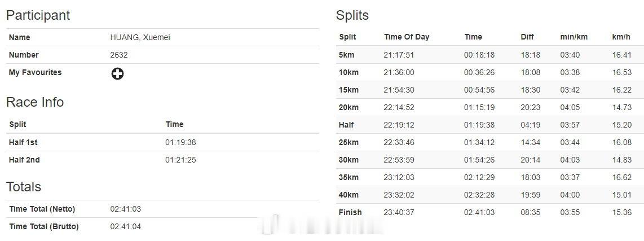Click the min/km column header

(x=574, y=37)
